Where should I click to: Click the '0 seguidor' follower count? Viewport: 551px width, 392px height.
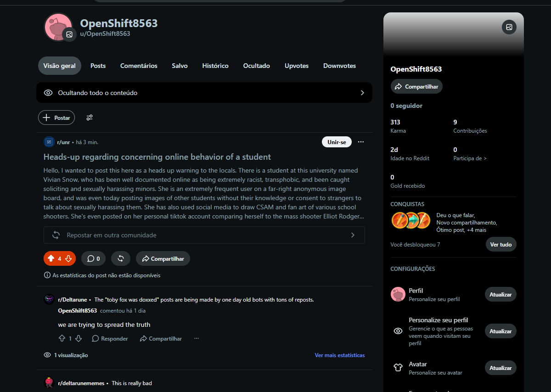[x=406, y=106]
